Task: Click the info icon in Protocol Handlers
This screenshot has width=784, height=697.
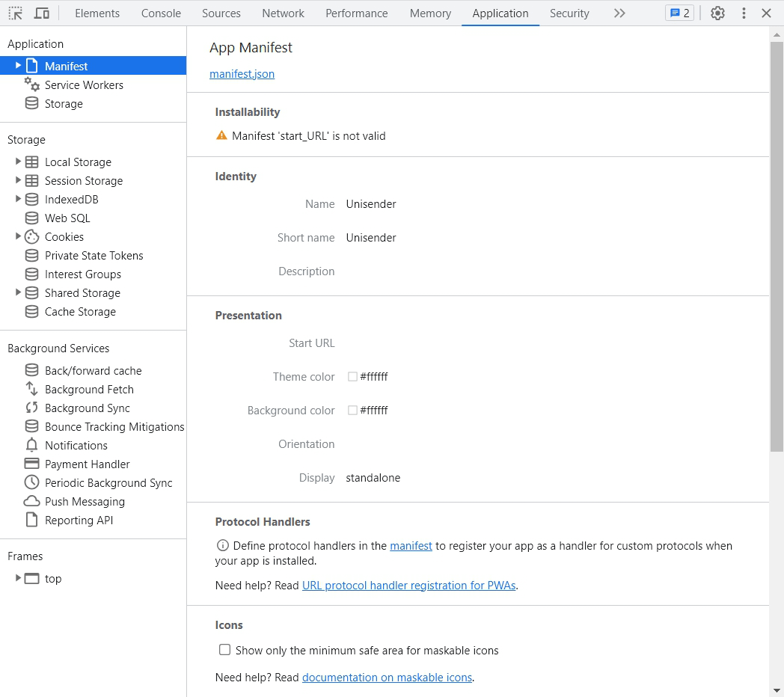Action: click(222, 545)
